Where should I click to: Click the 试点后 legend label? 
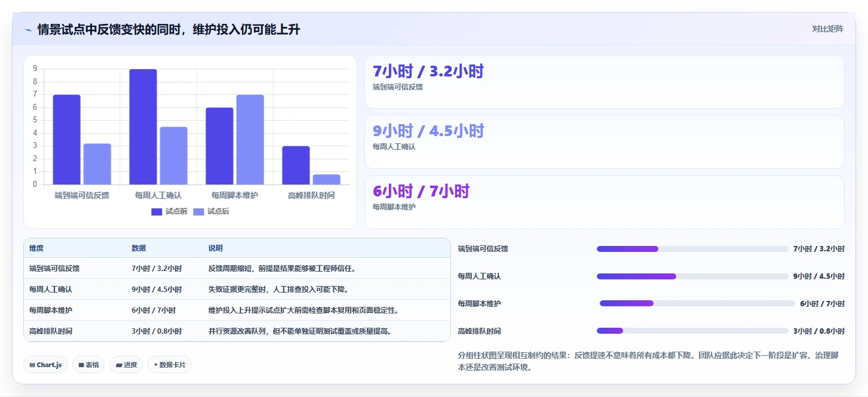tap(218, 211)
